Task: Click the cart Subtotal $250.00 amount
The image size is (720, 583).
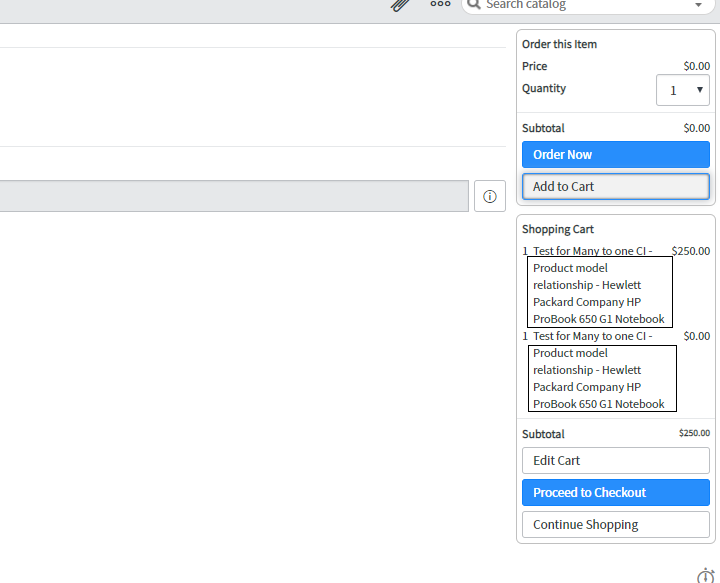Action: (x=694, y=434)
